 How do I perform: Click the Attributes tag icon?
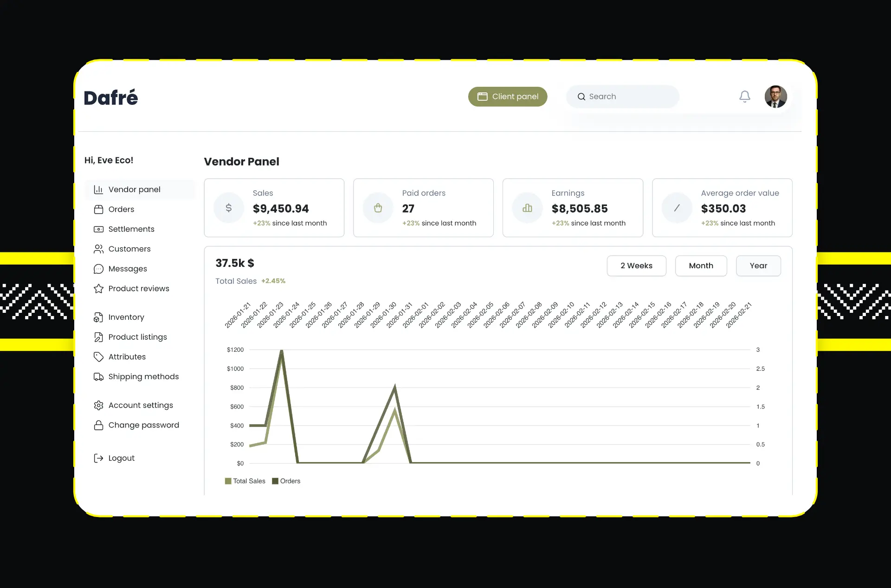coord(98,357)
